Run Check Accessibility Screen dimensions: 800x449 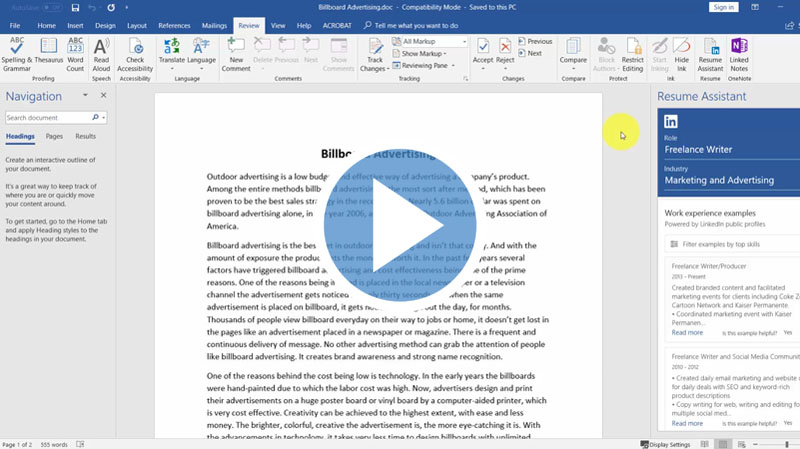[135, 54]
